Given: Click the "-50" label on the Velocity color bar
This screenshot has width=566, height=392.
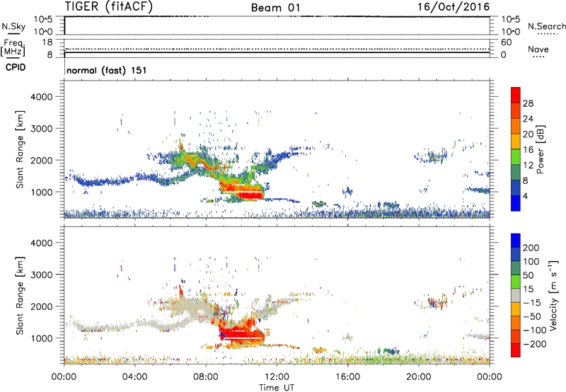Looking at the screenshot, I should 532,316.
